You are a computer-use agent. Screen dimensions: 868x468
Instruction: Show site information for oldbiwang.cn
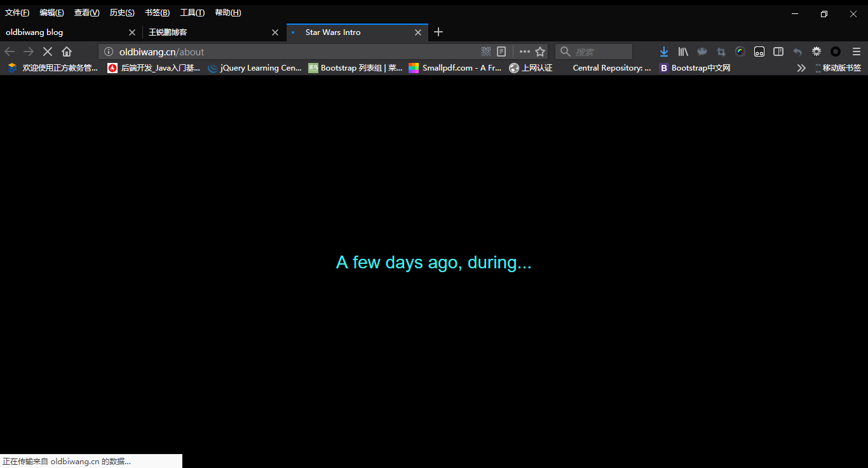[x=109, y=52]
